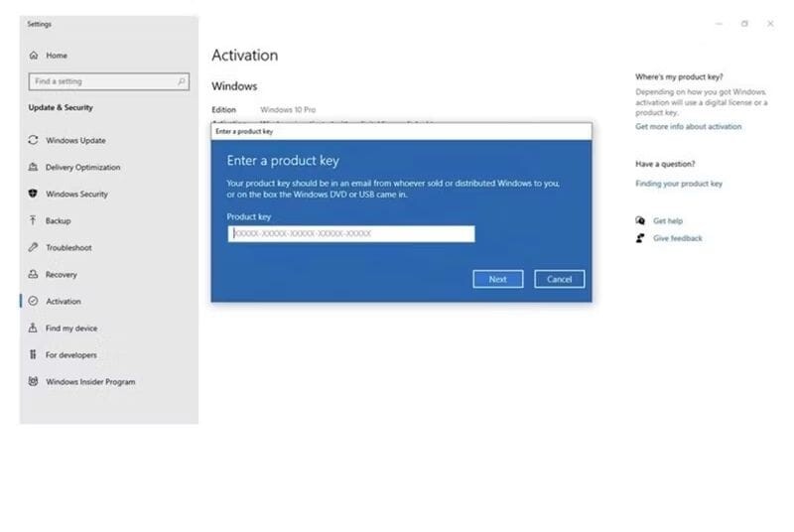Click the search magnifier icon
The image size is (794, 532).
coord(182,81)
